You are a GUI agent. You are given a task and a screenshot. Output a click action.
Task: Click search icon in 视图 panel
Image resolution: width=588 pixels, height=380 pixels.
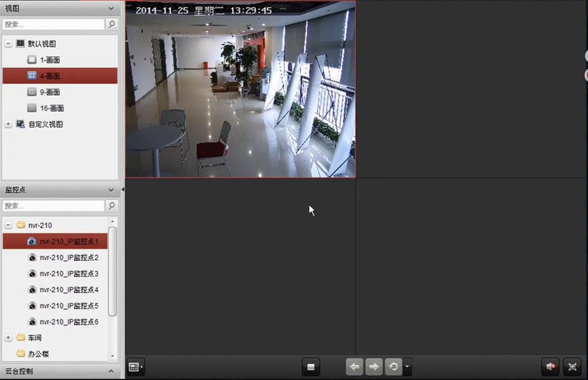point(112,24)
